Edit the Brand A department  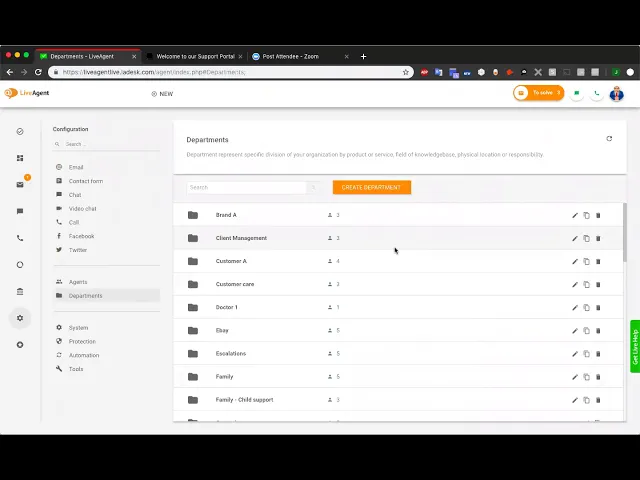[x=575, y=215]
